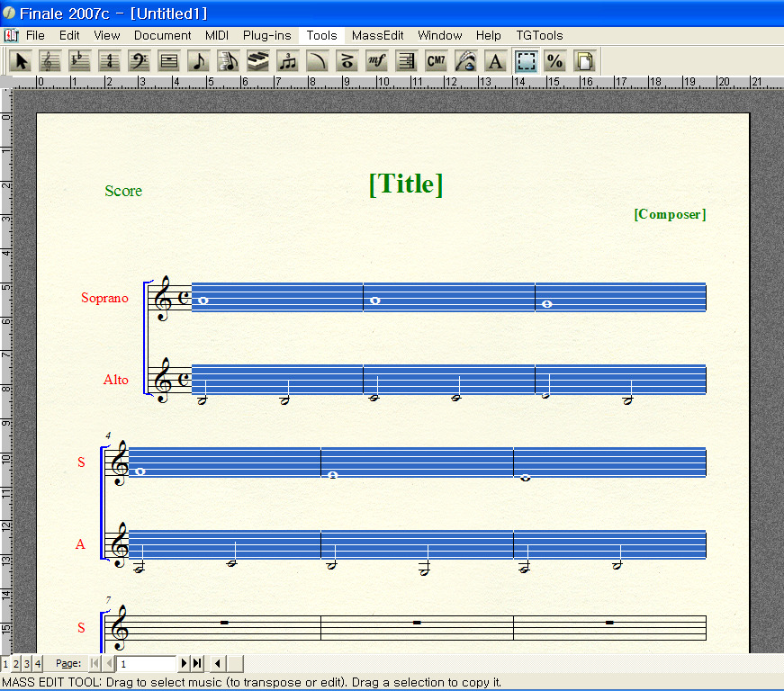Select the Tuplet tool
Viewport: 784px width, 691px height.
pos(288,61)
